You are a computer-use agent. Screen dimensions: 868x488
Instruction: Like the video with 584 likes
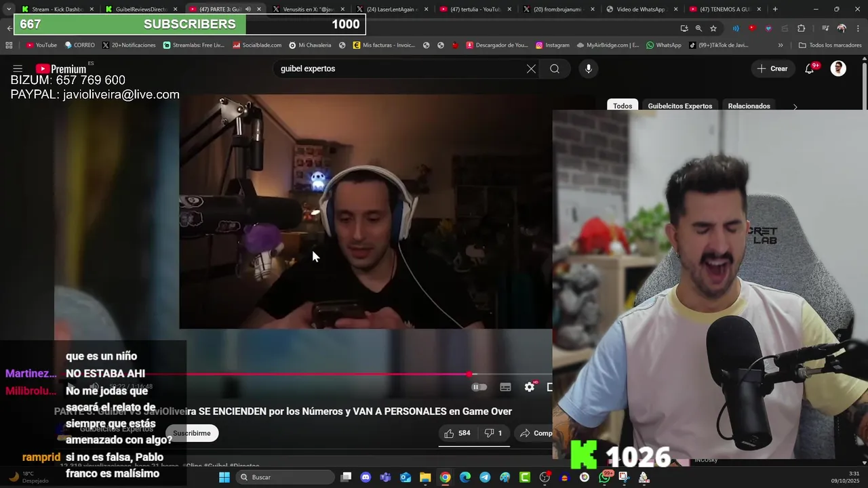(458, 433)
